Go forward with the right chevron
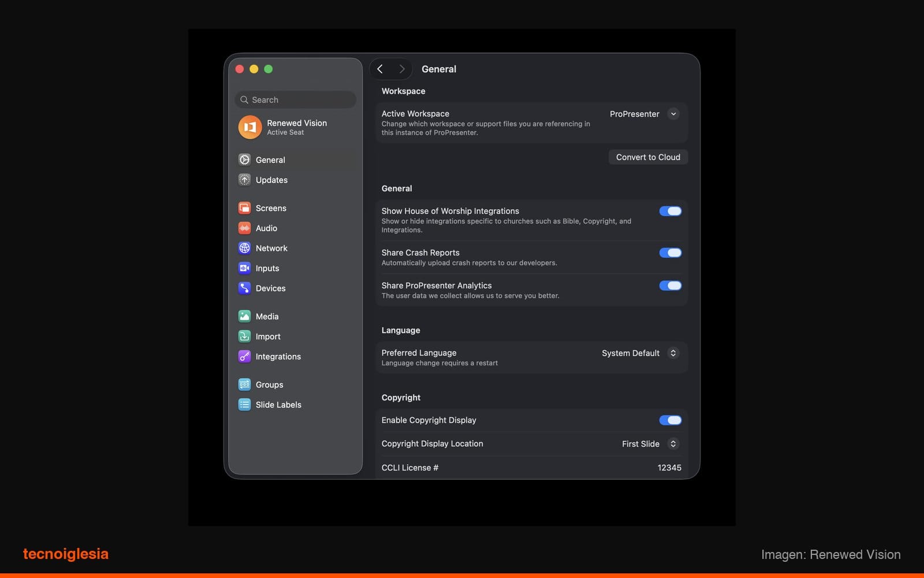Screen dimensions: 924x578 402,69
